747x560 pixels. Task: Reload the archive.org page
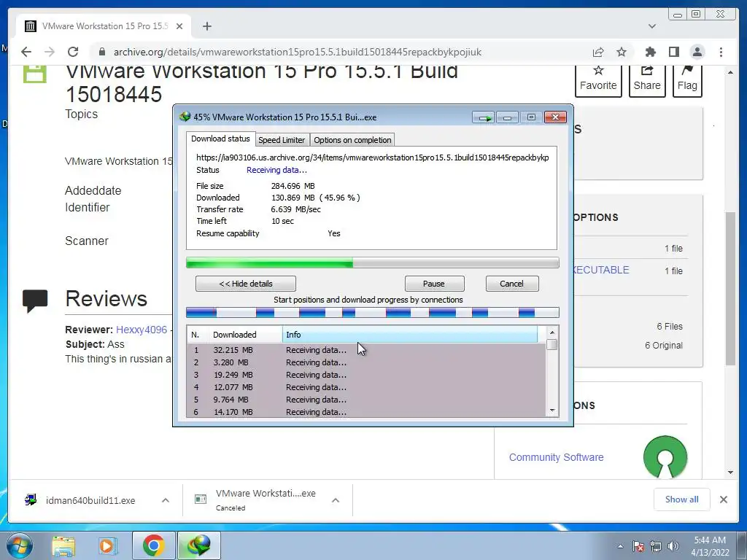pos(73,52)
